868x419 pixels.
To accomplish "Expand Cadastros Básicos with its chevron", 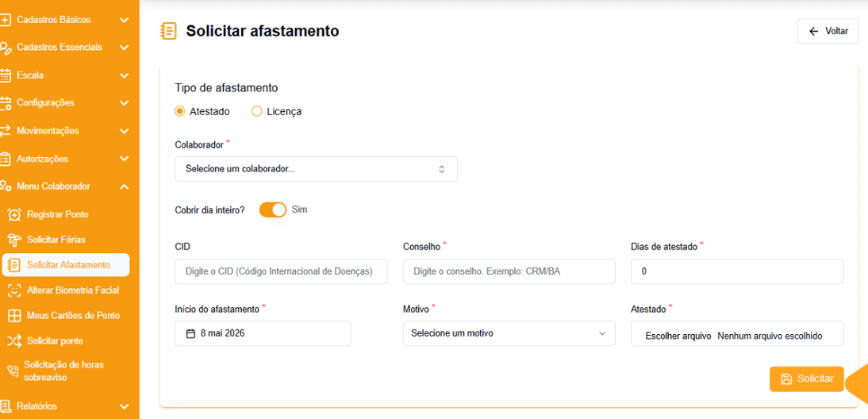I will pos(124,20).
